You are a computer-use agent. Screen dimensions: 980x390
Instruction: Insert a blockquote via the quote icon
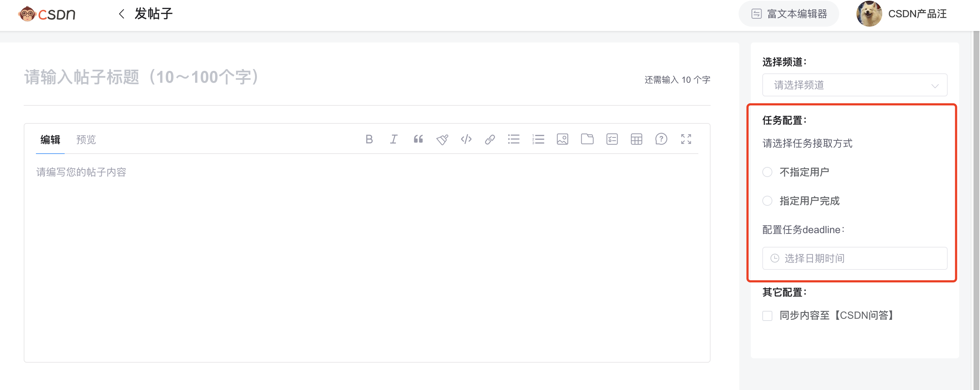point(418,139)
